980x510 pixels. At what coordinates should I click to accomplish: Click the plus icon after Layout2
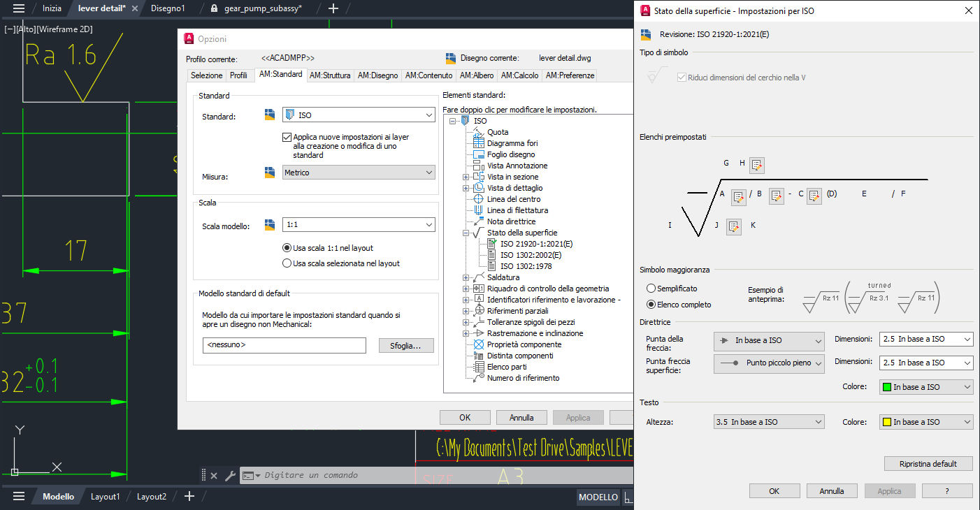click(189, 497)
